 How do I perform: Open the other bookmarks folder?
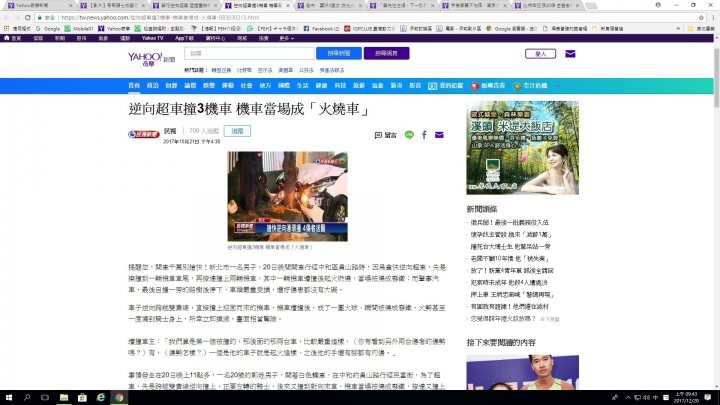701,28
